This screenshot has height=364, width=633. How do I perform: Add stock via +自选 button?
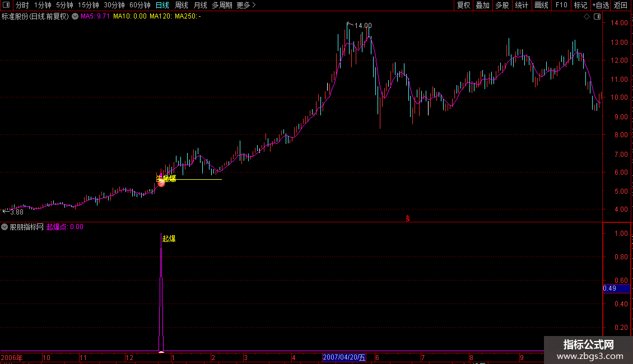tap(601, 5)
